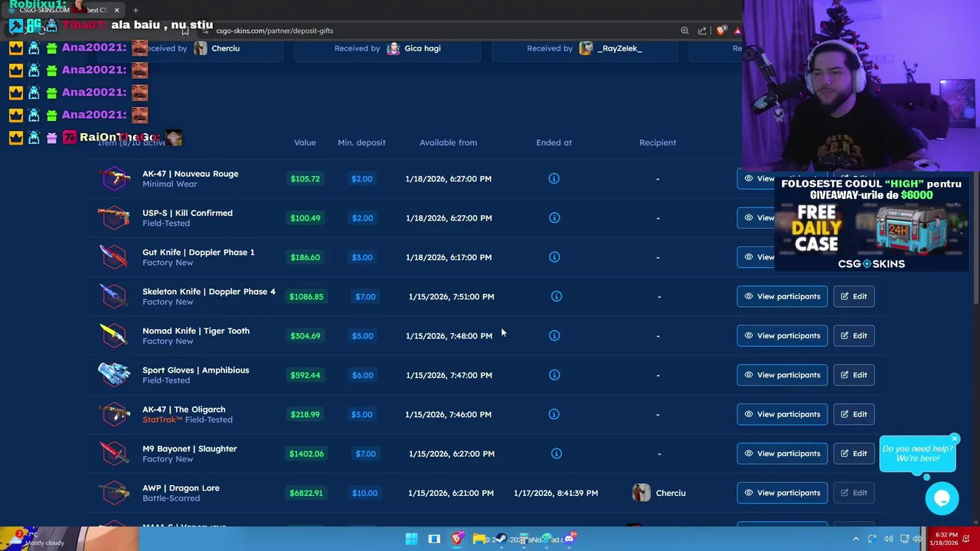Open Discord from taskbar
This screenshot has width=980, height=551.
click(570, 539)
